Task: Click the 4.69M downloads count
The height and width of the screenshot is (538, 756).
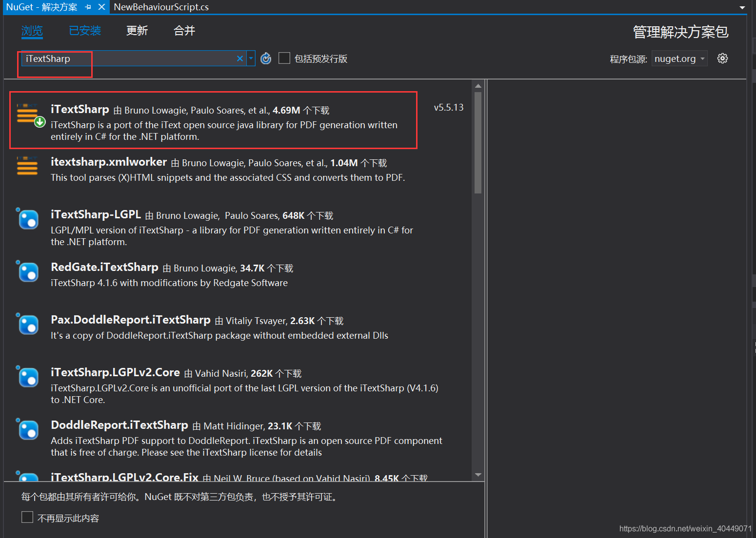Action: (286, 110)
